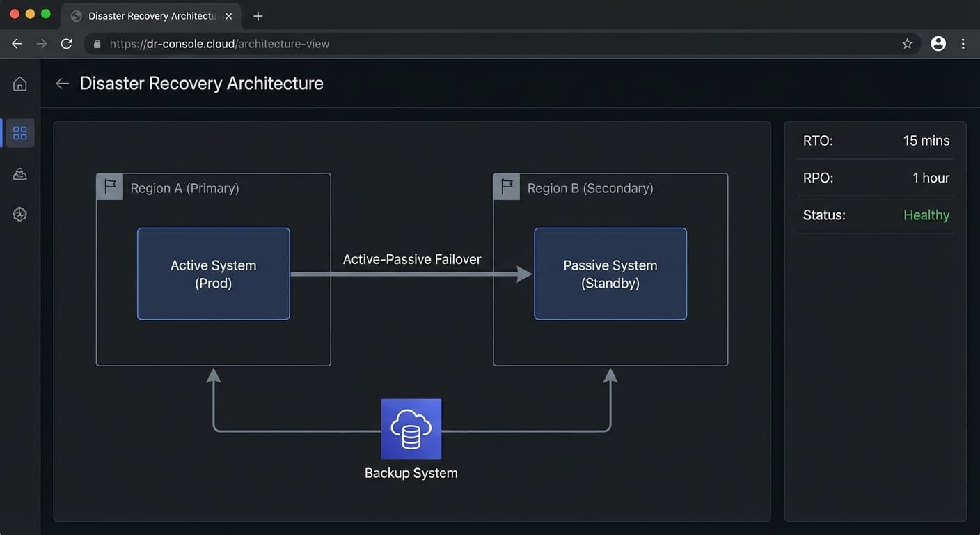Click the Region B (Secondary) label
Viewport: 980px width, 535px height.
(x=590, y=188)
